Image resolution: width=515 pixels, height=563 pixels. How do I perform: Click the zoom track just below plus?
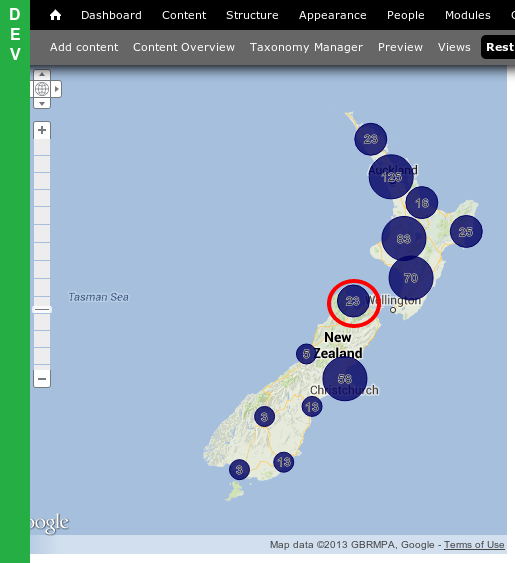[42, 146]
